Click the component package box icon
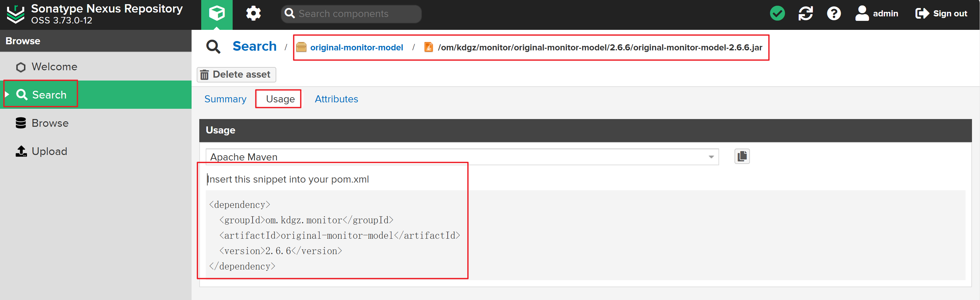980x300 pixels. pos(301,47)
